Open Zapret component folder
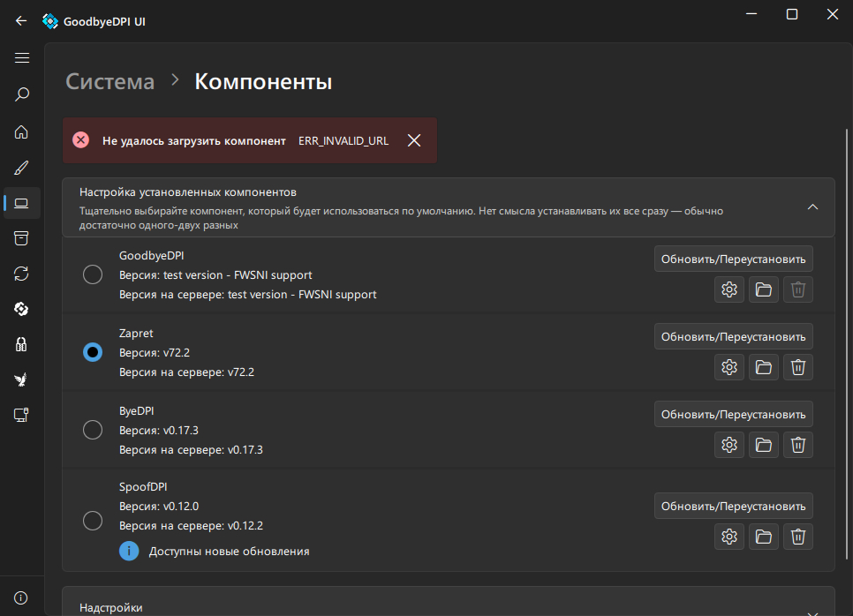The width and height of the screenshot is (853, 616). [764, 367]
